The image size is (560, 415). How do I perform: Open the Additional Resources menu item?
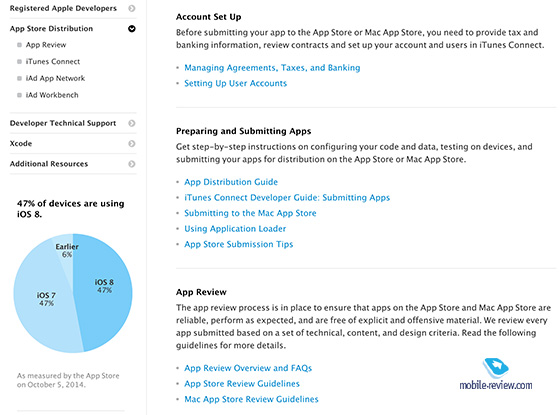point(49,164)
